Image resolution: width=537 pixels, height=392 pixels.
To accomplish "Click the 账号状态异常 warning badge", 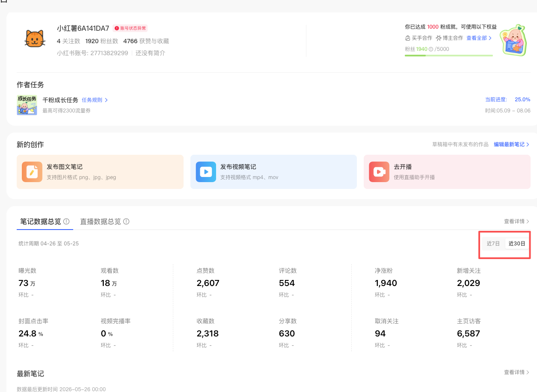I will tap(130, 28).
